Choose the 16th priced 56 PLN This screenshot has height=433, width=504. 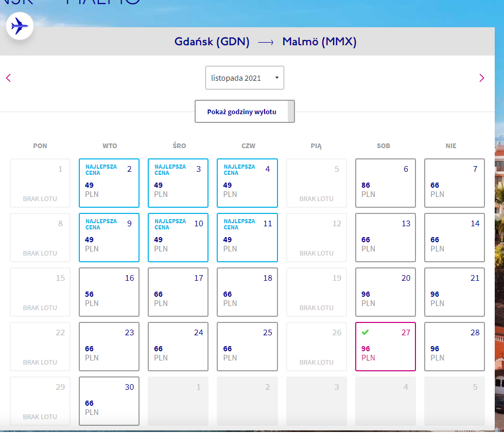coord(109,292)
